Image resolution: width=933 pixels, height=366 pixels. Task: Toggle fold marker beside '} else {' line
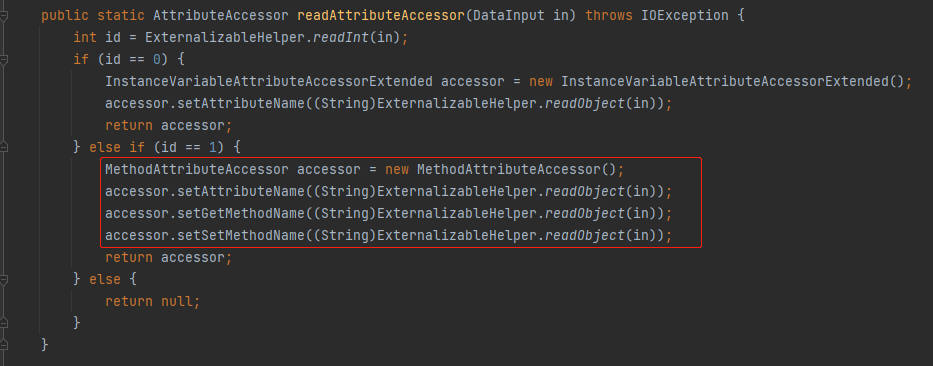pos(4,279)
